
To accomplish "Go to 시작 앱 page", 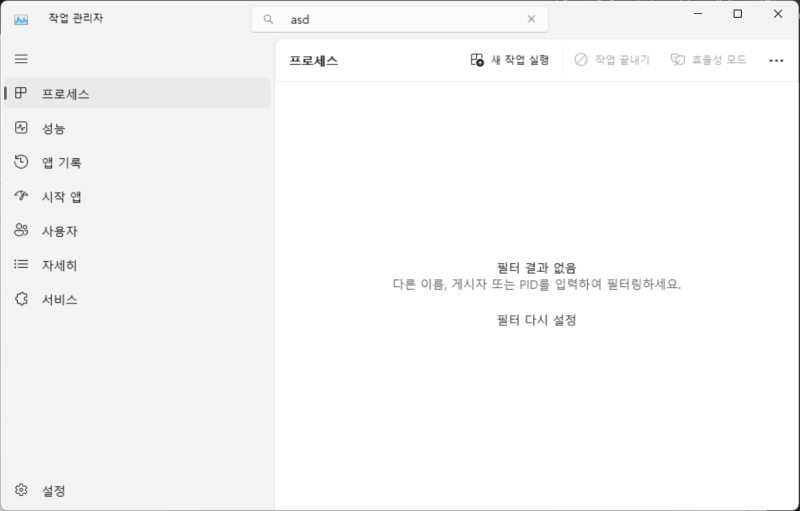I will [x=137, y=196].
